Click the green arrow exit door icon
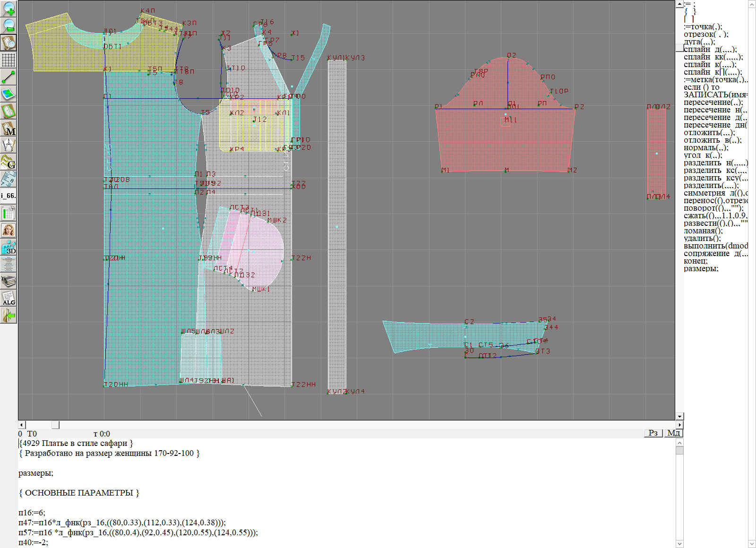Screen dimensions: 756x548 9,315
